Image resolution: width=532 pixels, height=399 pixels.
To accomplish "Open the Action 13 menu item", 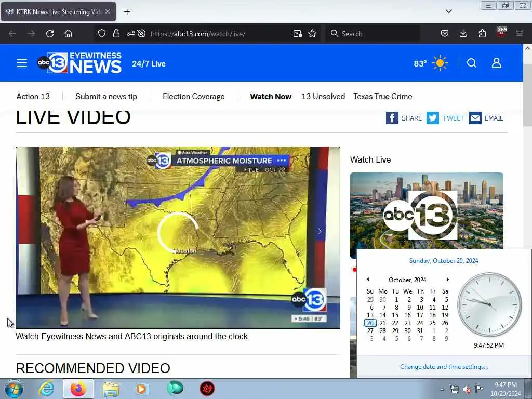I will (33, 96).
